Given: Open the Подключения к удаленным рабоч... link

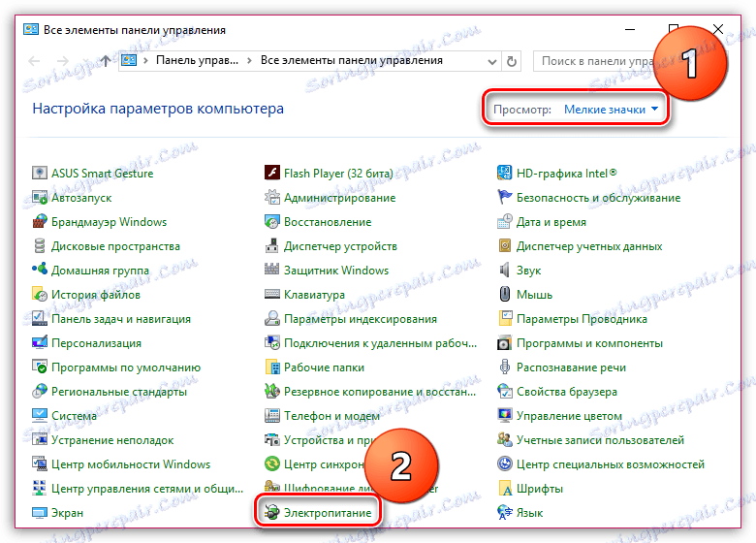Looking at the screenshot, I should click(x=380, y=343).
